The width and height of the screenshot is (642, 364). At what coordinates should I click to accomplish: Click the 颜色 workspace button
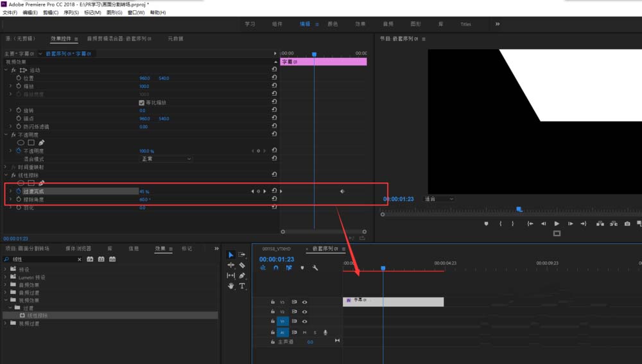(333, 24)
